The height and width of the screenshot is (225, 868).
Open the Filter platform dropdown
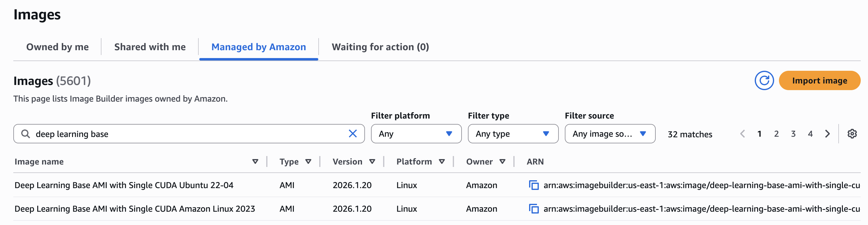pos(416,134)
